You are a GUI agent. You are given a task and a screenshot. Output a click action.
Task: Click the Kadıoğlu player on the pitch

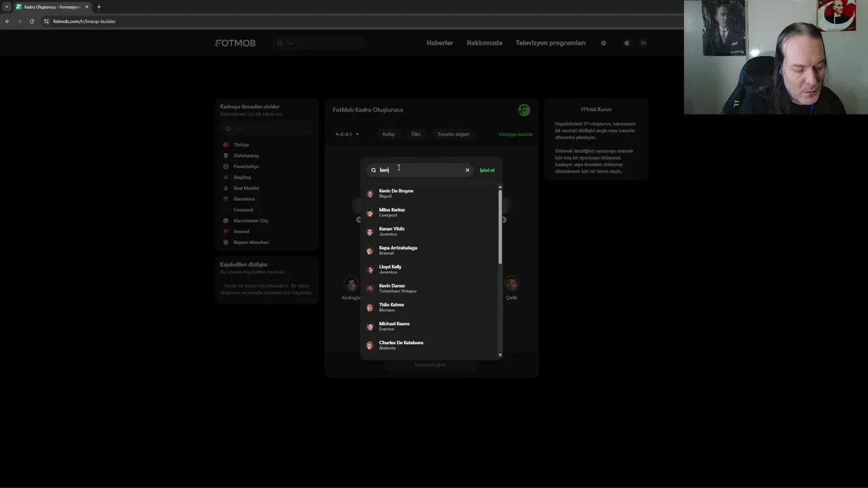[x=351, y=288]
